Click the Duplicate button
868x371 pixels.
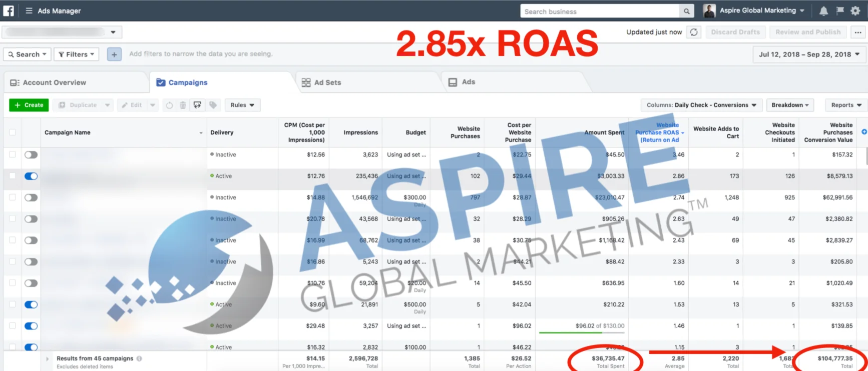click(x=78, y=105)
